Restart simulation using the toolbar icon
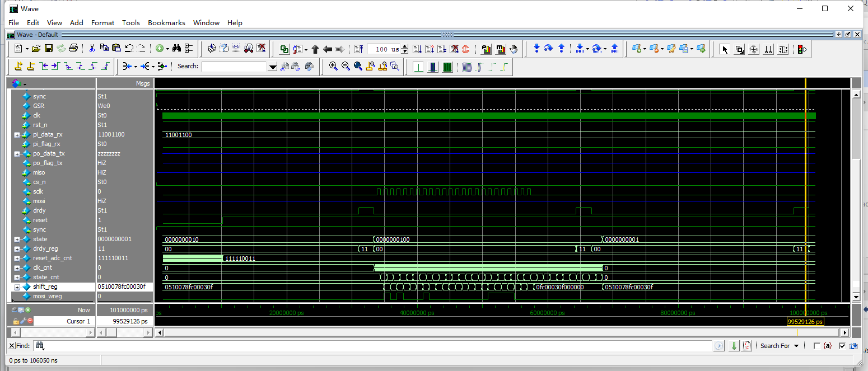 tap(359, 49)
